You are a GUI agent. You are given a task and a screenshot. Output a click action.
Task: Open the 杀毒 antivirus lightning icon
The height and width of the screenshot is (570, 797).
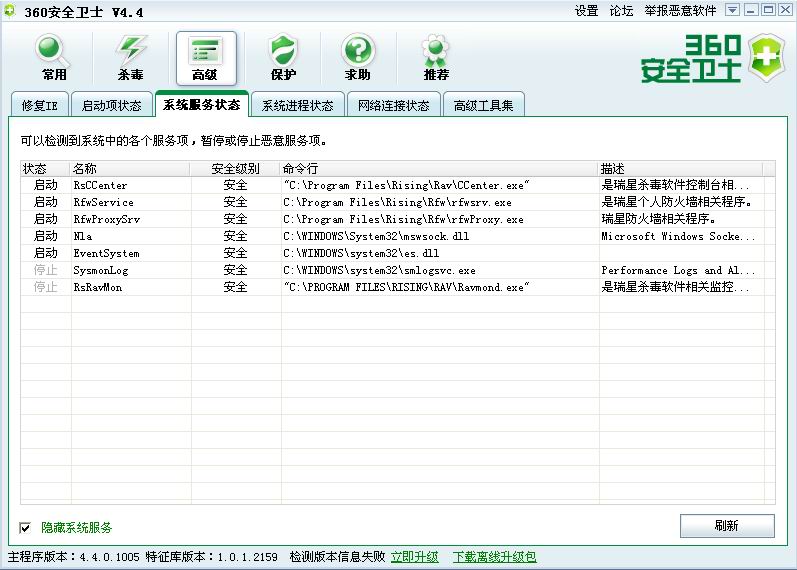130,57
